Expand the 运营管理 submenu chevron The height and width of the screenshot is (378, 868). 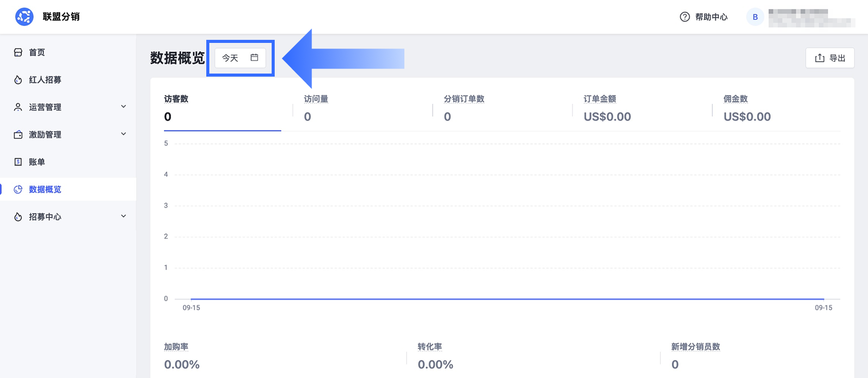[x=123, y=107]
